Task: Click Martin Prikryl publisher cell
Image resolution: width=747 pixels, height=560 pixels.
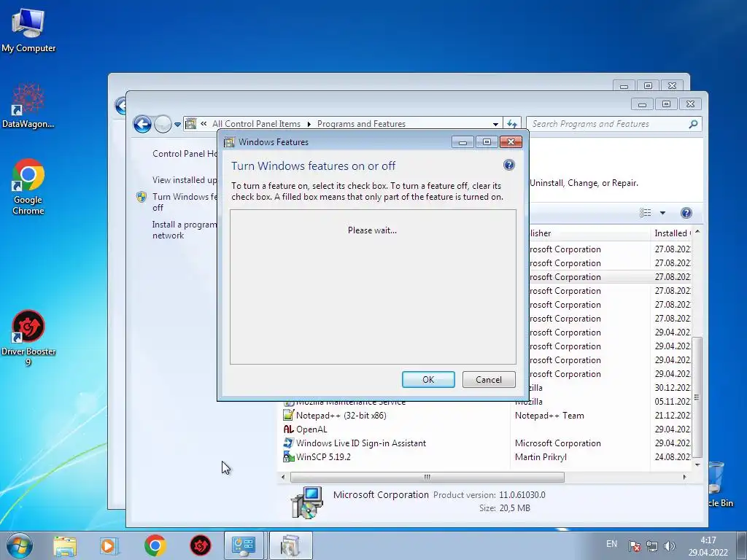Action: click(x=541, y=456)
